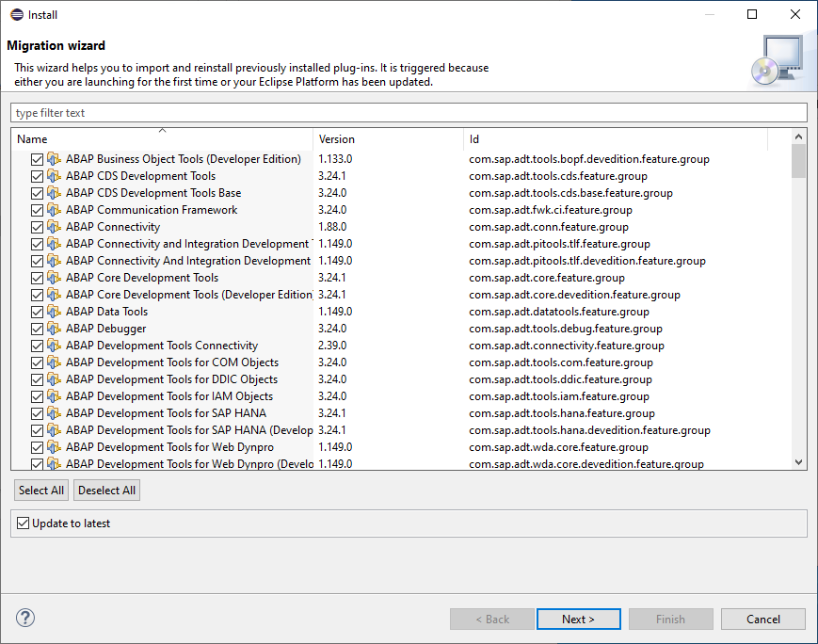Click the feature icon for ABAP Development Tools for COM Objects
Image resolution: width=818 pixels, height=644 pixels.
click(x=54, y=362)
